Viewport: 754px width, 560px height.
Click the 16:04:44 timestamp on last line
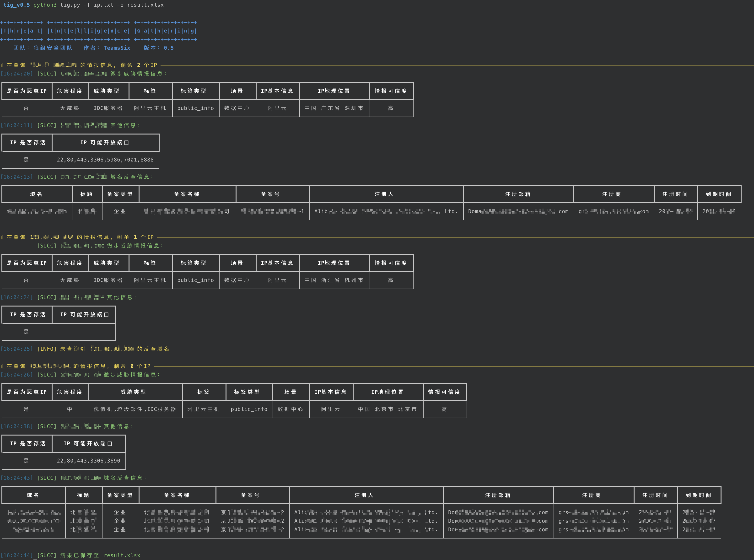click(17, 555)
